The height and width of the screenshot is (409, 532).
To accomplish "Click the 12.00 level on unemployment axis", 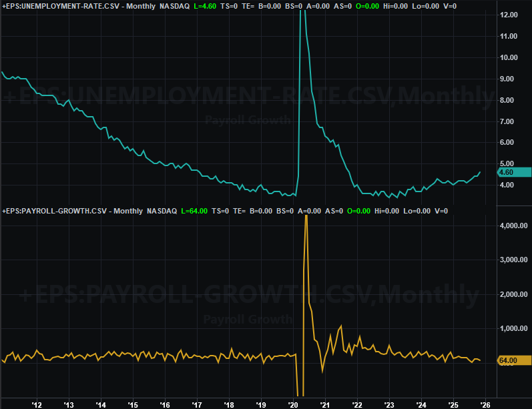I will coord(509,15).
